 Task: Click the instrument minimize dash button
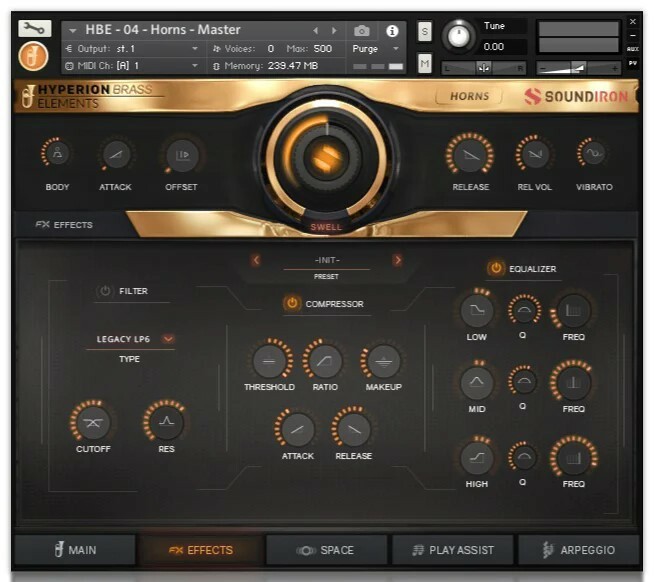pos(633,35)
